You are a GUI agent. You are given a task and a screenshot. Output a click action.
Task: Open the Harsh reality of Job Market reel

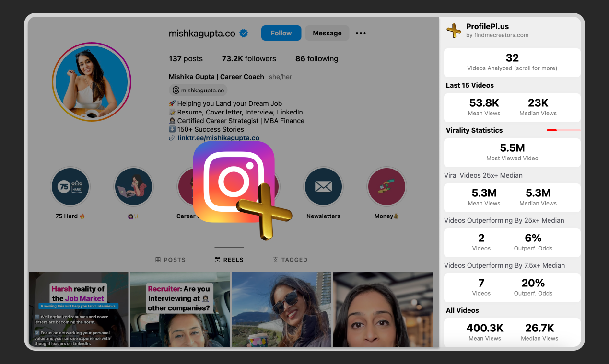[x=79, y=309]
